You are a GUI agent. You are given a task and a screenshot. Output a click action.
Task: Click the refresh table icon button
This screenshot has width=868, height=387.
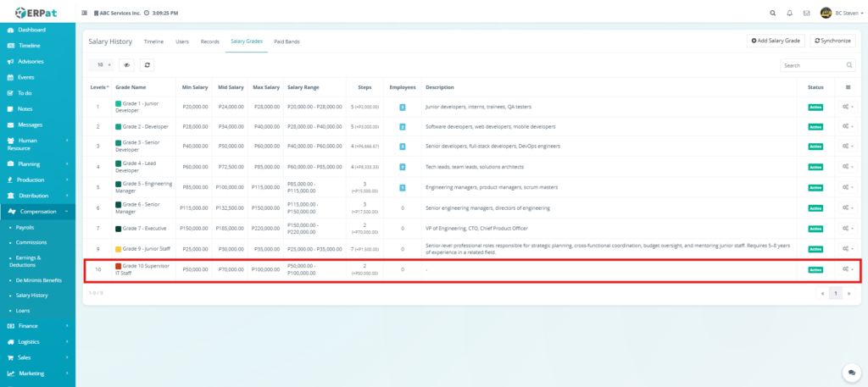coord(147,64)
